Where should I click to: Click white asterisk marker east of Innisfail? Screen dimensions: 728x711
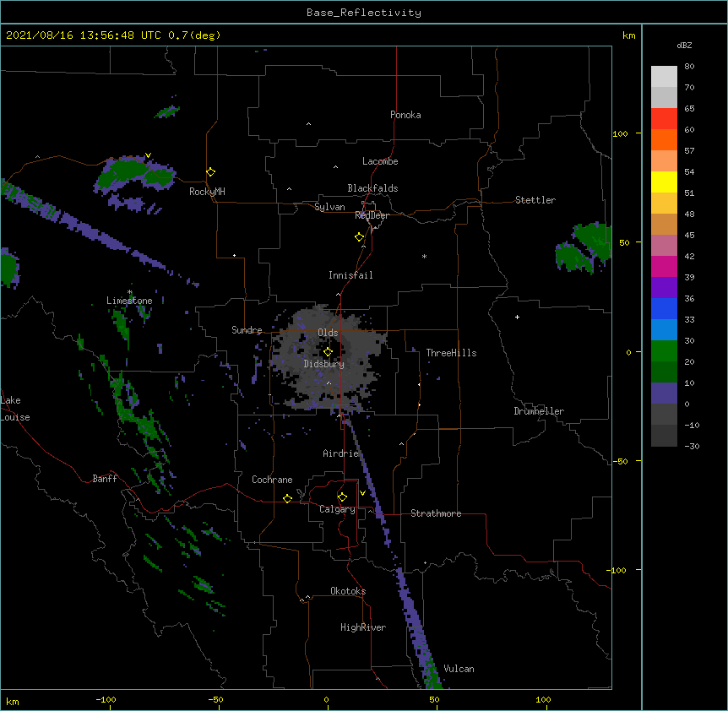coord(424,256)
